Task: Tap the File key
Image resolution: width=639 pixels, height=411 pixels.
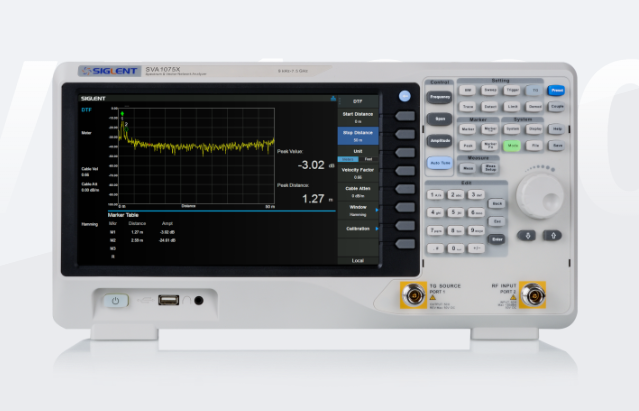Action: click(535, 145)
